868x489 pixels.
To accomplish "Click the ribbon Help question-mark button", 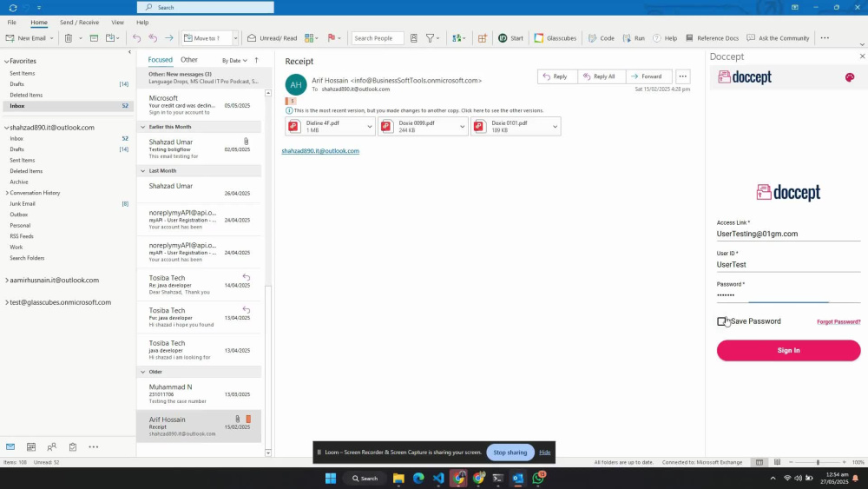I will 665,38.
